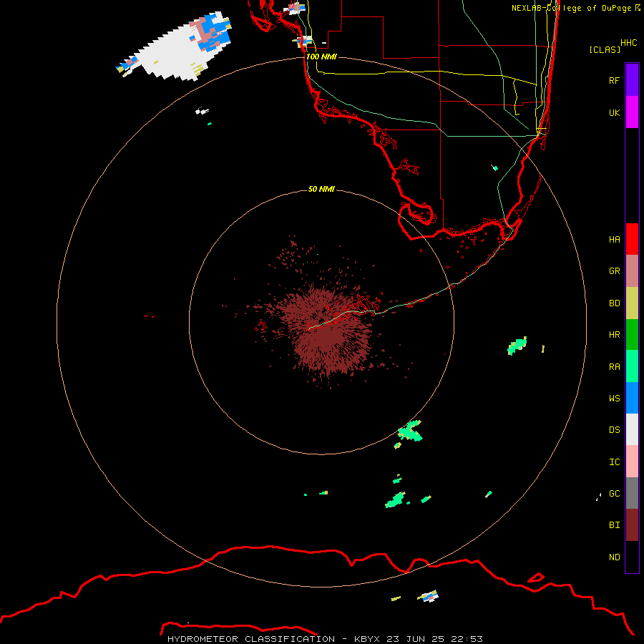Click the GR legend label
644x644 pixels.
tap(614, 271)
